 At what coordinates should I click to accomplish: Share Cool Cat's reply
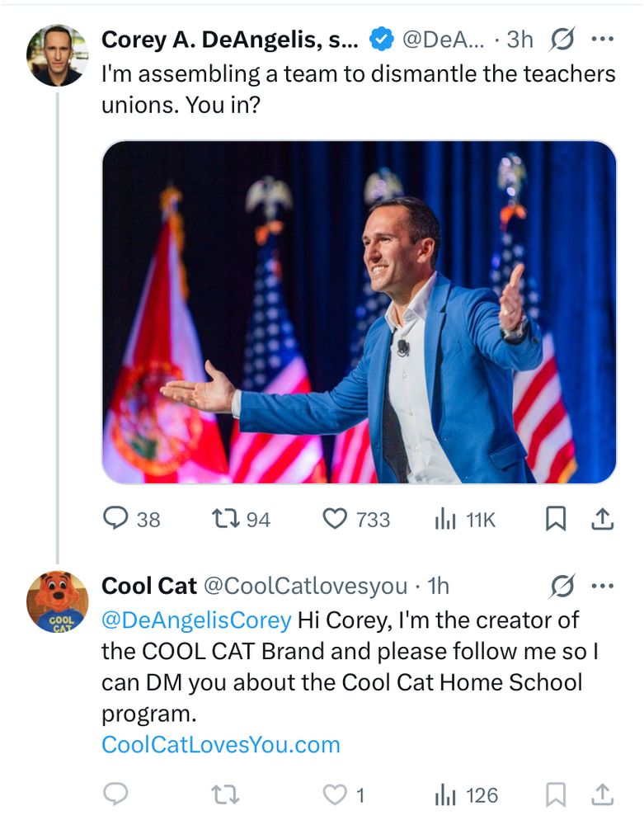point(603,794)
